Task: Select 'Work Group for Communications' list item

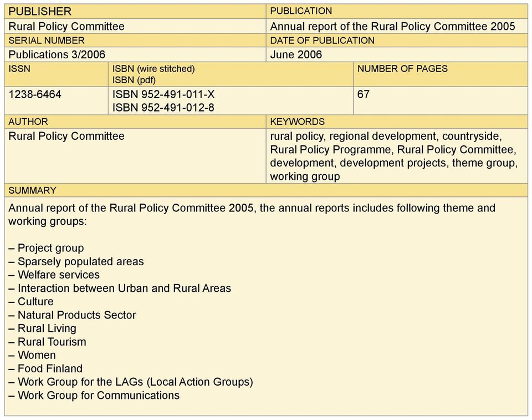Action: (x=94, y=395)
